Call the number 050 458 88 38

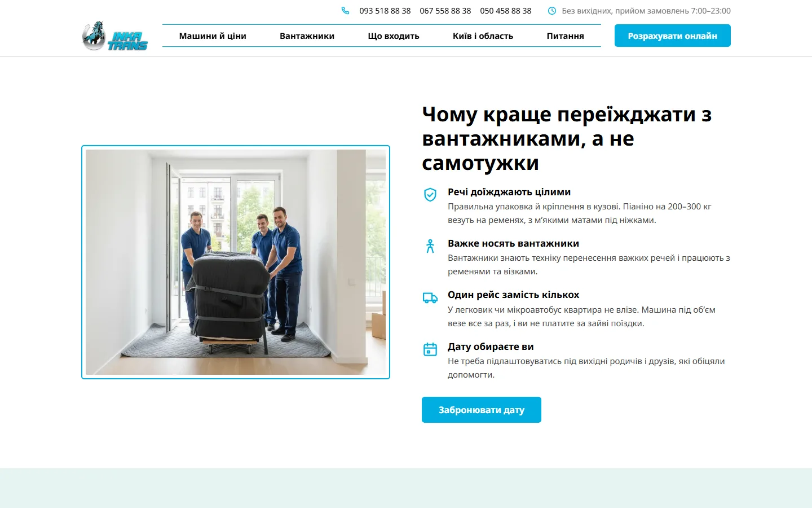click(506, 11)
